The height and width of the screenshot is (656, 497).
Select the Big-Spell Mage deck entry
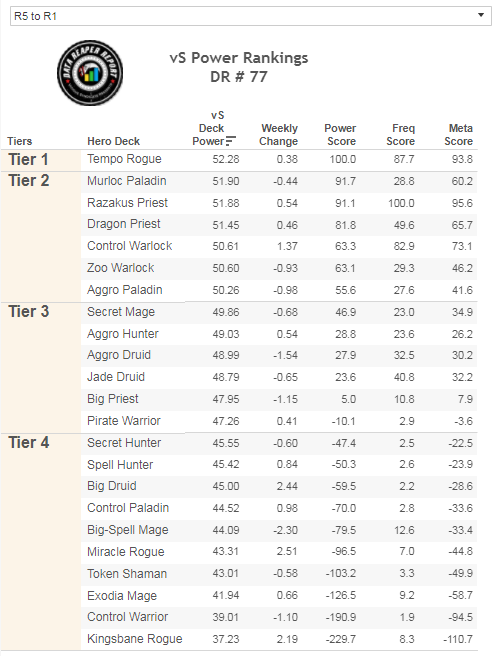[128, 530]
